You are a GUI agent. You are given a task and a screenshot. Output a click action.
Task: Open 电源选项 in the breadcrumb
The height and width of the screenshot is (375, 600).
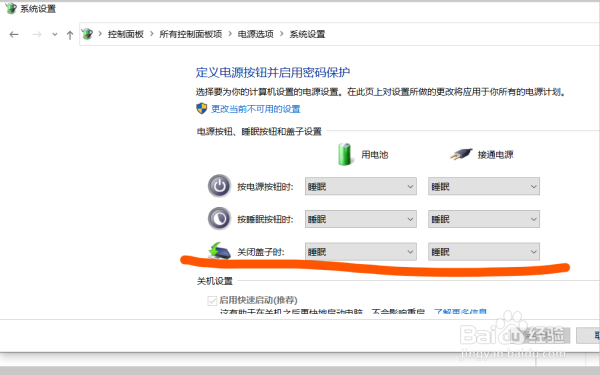tap(256, 34)
